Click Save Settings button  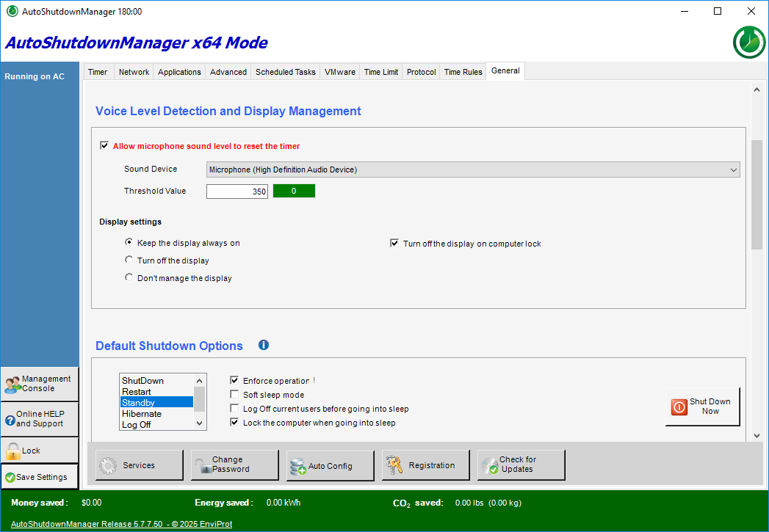(x=40, y=477)
